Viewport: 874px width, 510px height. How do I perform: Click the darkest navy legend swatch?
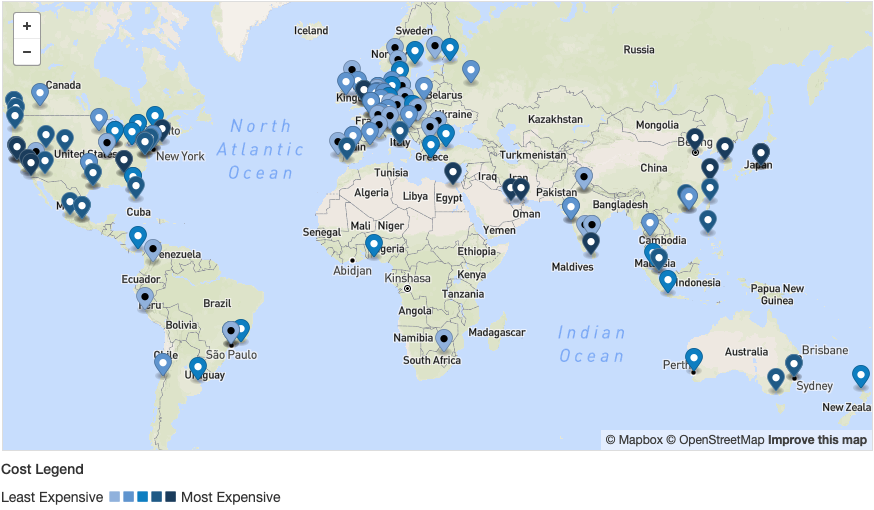point(171,497)
